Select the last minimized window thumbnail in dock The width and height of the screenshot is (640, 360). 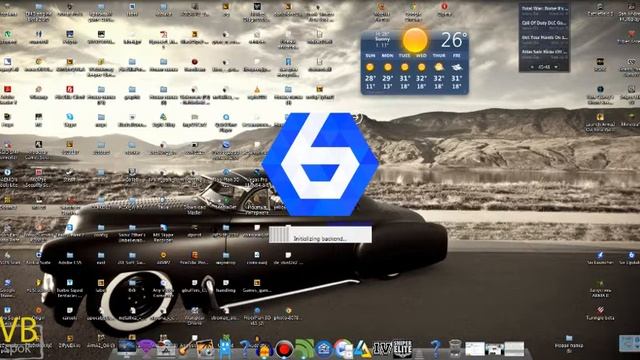click(x=514, y=349)
